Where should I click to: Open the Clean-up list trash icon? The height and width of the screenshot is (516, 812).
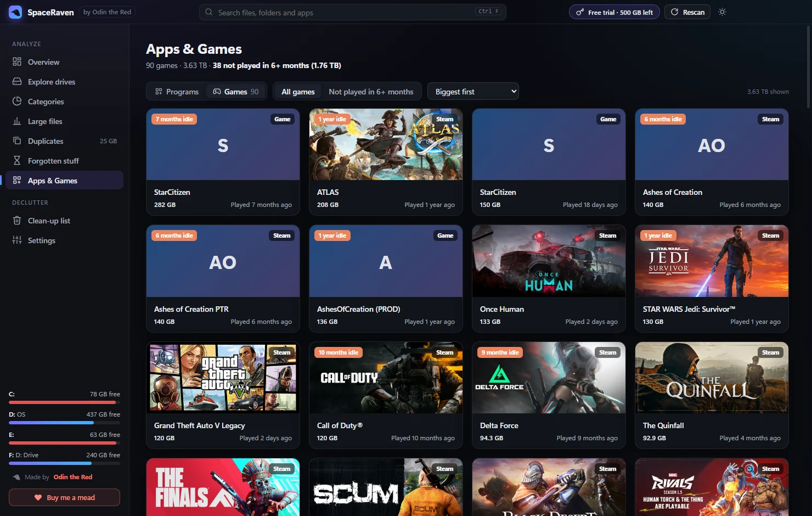click(17, 220)
